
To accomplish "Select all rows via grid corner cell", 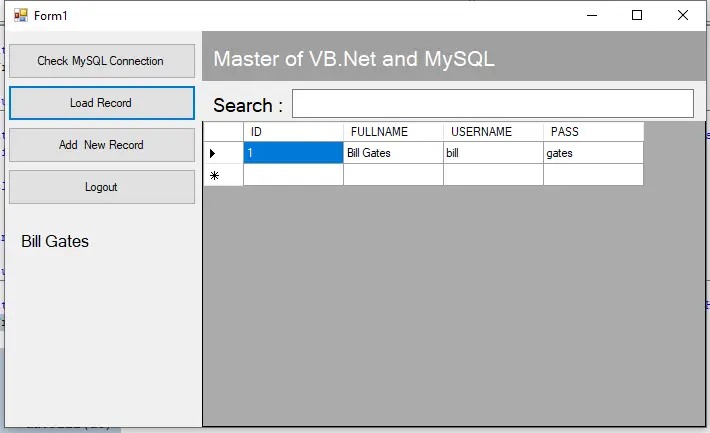I will (223, 132).
